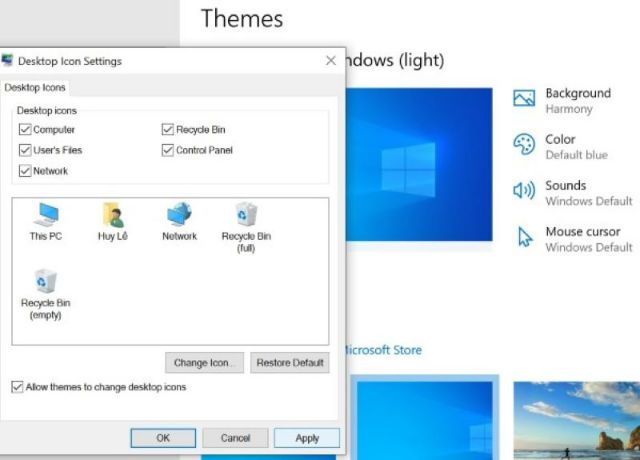The image size is (640, 460).
Task: Open Color Default blue setting
Action: coord(560,147)
